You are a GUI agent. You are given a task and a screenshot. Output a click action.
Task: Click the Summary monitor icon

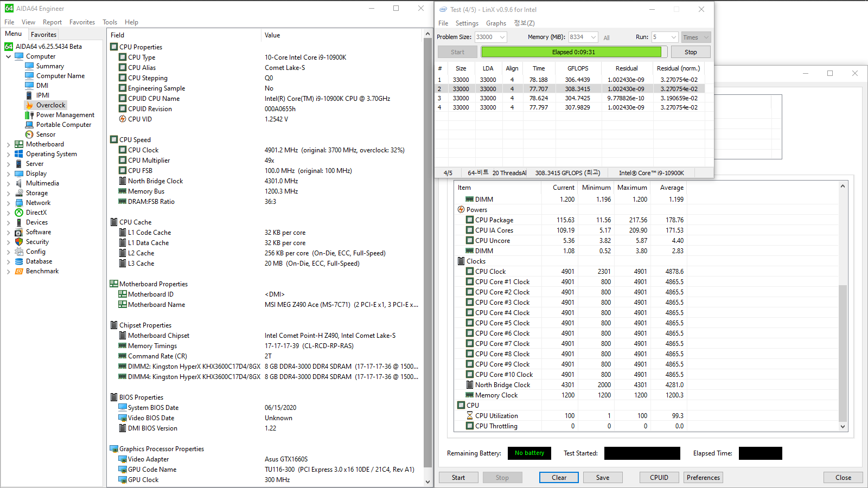click(x=29, y=66)
